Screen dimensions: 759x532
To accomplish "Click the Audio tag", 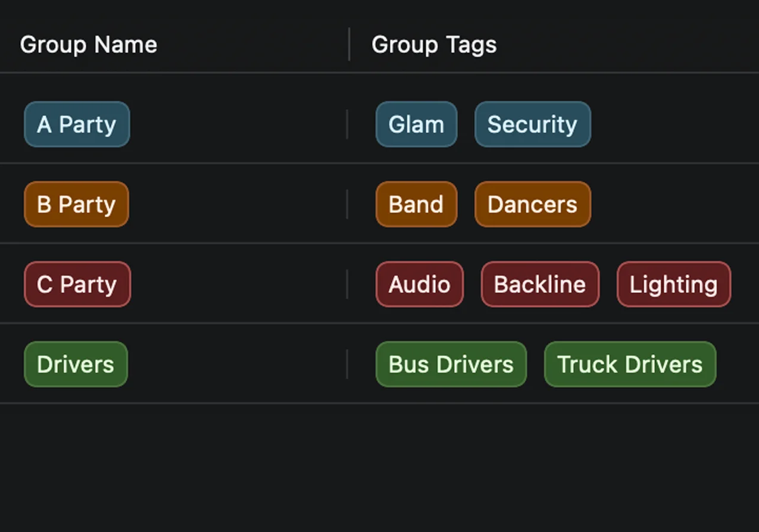I will click(419, 284).
